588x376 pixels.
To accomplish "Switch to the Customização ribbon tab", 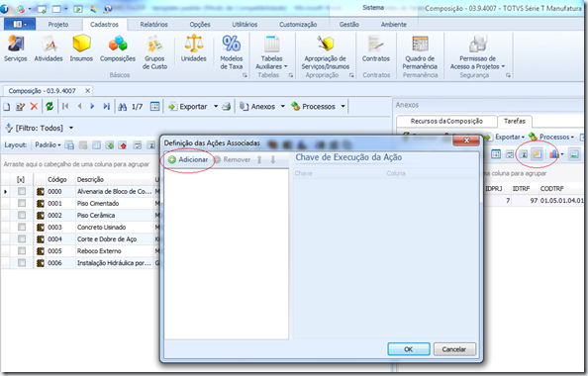I will click(x=298, y=25).
